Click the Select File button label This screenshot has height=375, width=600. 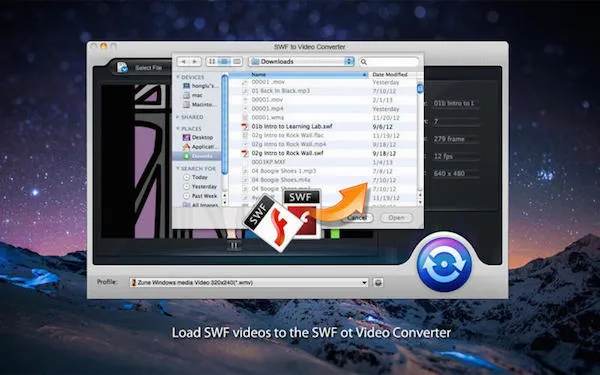[148, 68]
